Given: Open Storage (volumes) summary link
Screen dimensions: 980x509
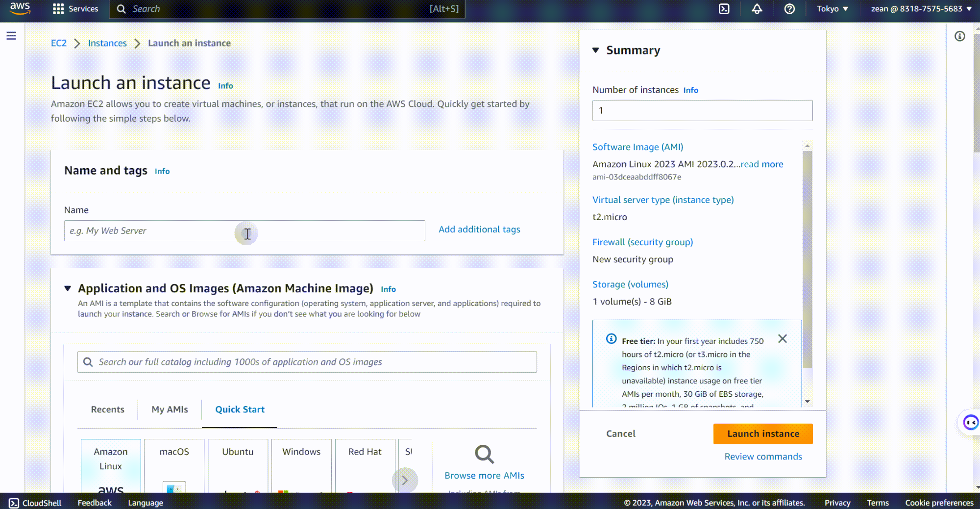Looking at the screenshot, I should [630, 284].
